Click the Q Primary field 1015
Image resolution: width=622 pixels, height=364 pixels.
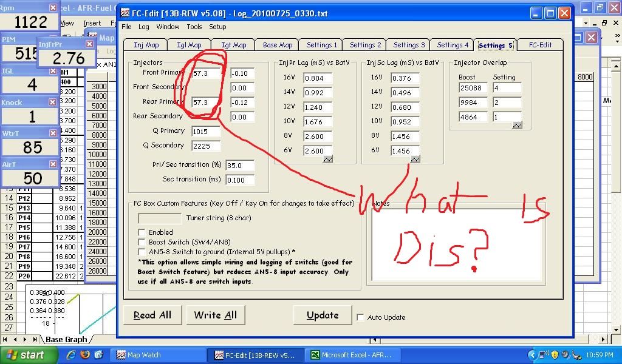coord(205,132)
